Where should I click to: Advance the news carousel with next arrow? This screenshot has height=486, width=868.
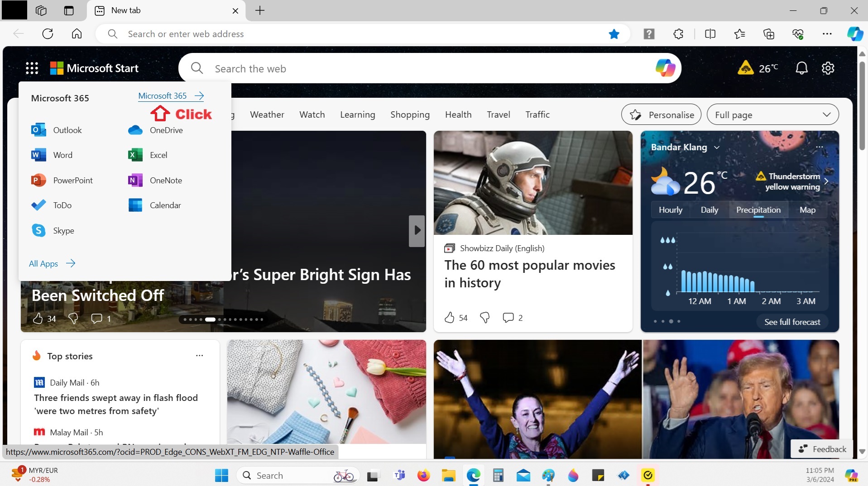417,231
